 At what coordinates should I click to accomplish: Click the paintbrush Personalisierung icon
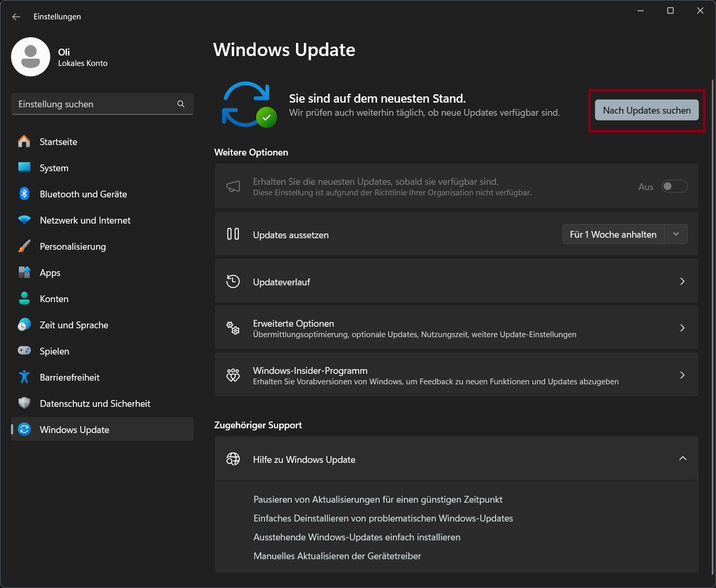click(24, 246)
